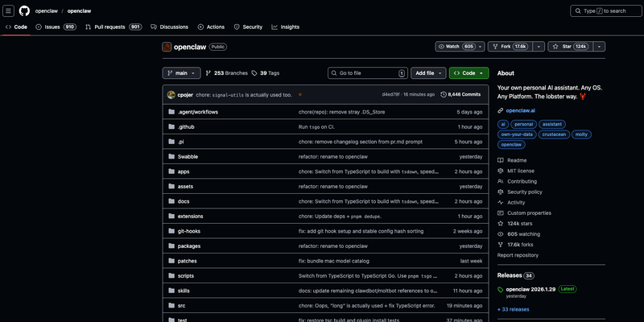Image resolution: width=644 pixels, height=322 pixels.
Task: Open the src folder
Action: (182, 306)
